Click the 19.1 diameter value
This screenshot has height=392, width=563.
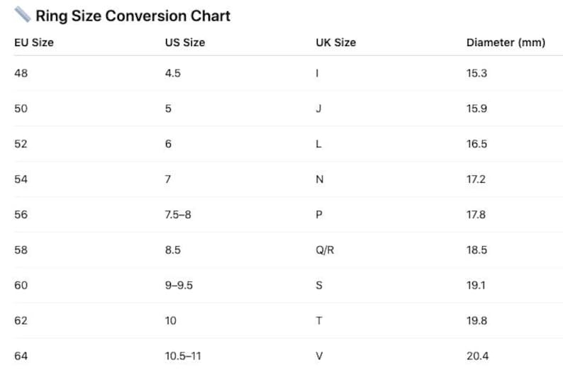point(476,286)
